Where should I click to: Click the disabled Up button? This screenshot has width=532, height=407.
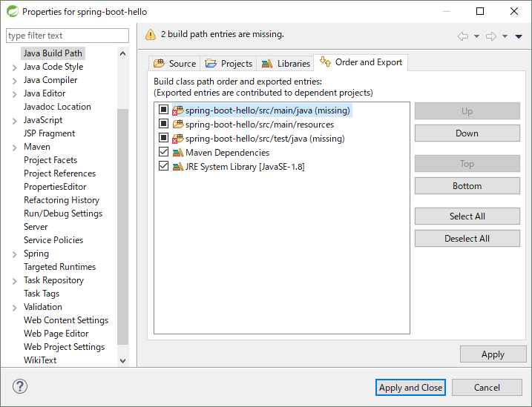pos(467,111)
